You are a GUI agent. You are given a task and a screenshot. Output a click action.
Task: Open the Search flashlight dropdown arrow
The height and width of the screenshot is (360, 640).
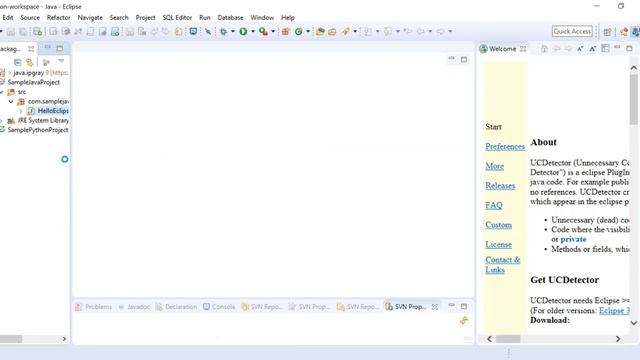355,31
